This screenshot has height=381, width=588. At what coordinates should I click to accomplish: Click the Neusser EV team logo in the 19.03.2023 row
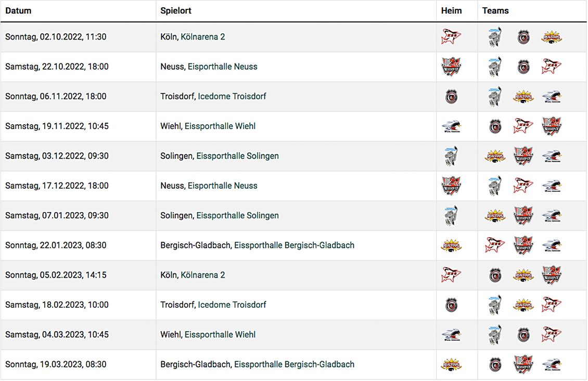pos(523,364)
